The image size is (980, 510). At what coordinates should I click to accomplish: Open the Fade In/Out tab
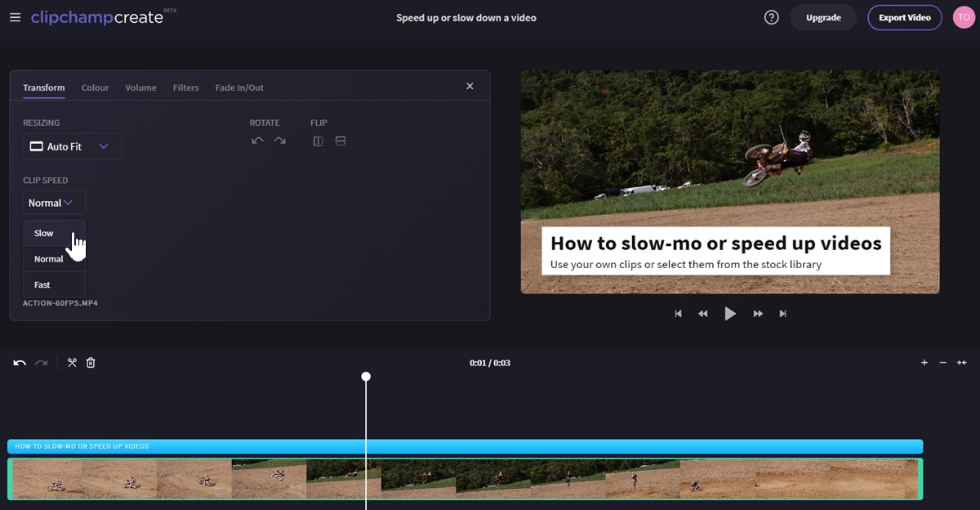[x=238, y=87]
